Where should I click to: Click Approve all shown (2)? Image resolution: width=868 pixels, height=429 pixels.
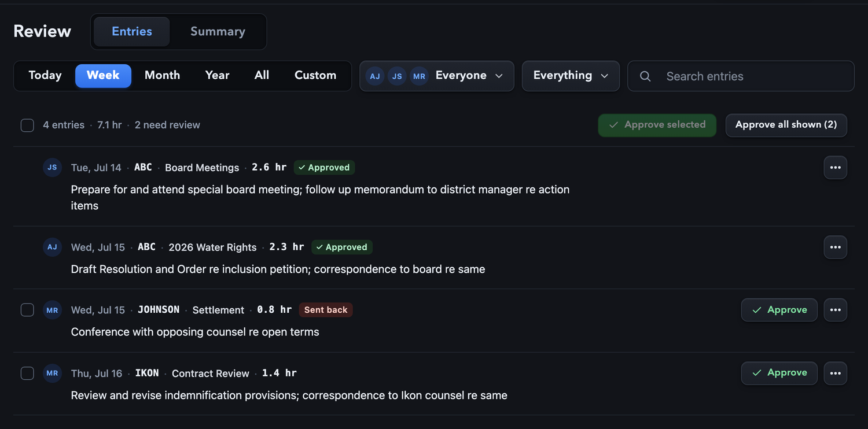tap(786, 125)
